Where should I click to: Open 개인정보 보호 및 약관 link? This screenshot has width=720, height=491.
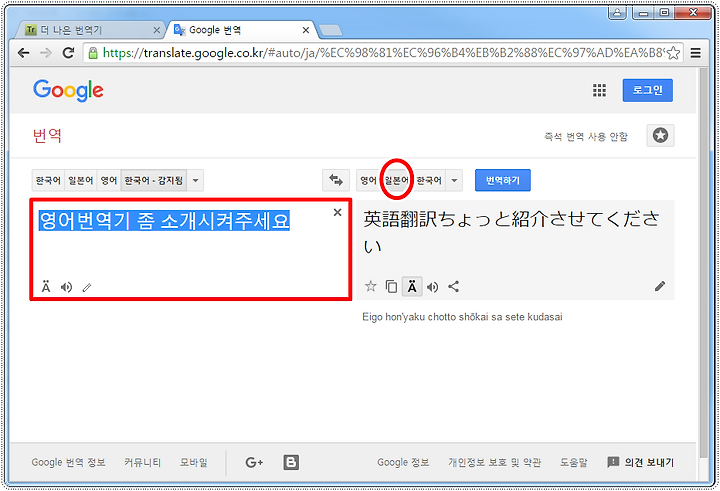tap(495, 462)
